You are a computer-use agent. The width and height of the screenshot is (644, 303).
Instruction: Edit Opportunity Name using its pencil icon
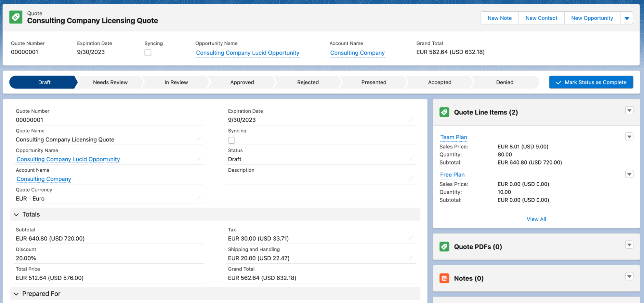tap(199, 159)
